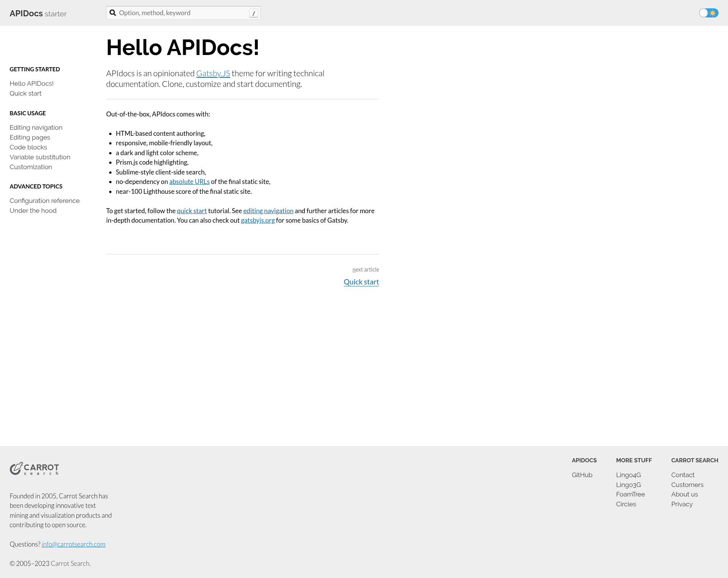The height and width of the screenshot is (578, 728).
Task: Click 'HTML-based content authoring' list item
Action: click(x=160, y=134)
